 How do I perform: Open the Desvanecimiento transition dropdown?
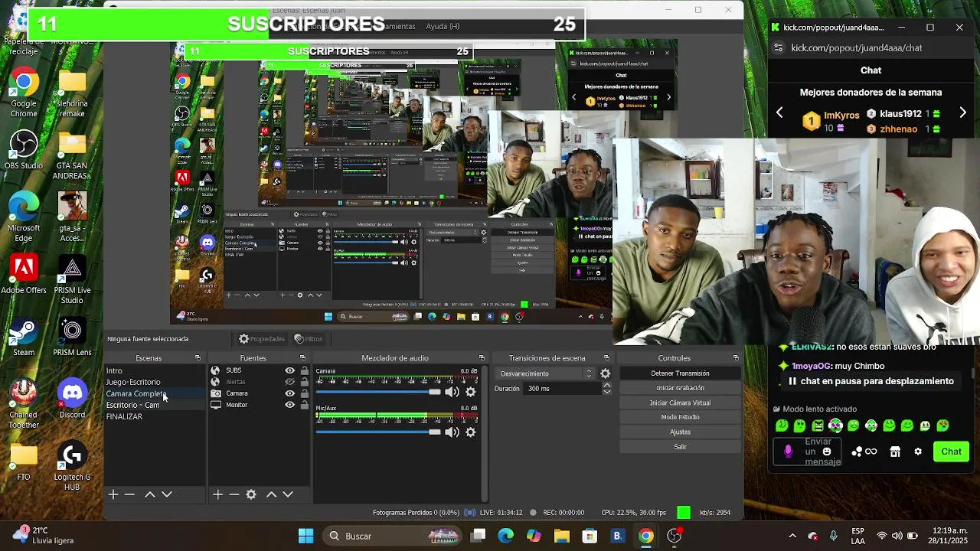click(545, 373)
